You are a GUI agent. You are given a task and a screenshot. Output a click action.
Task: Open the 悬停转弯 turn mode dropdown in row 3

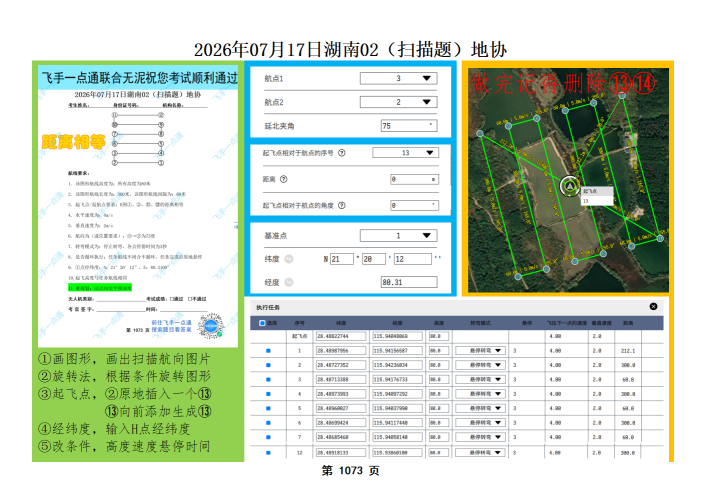point(481,379)
